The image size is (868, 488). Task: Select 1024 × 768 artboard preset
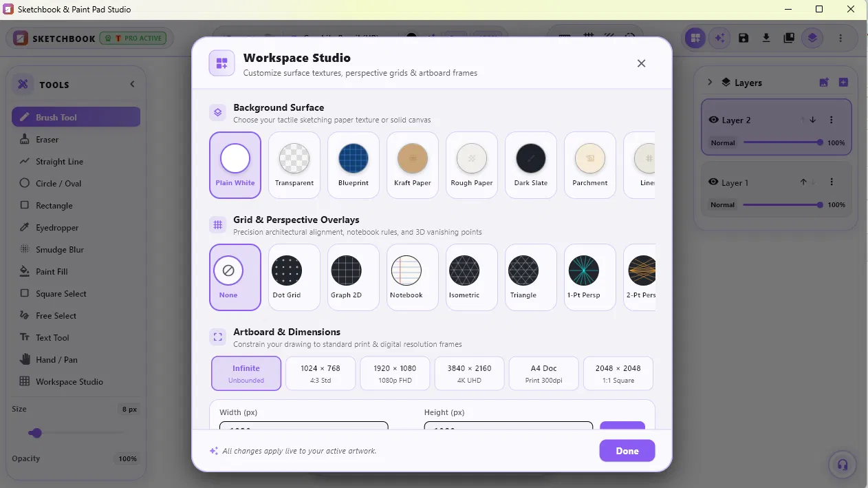pos(321,374)
